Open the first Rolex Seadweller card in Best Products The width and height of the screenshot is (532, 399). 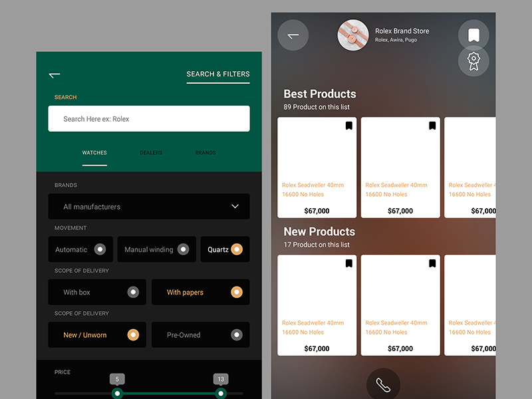click(x=317, y=168)
